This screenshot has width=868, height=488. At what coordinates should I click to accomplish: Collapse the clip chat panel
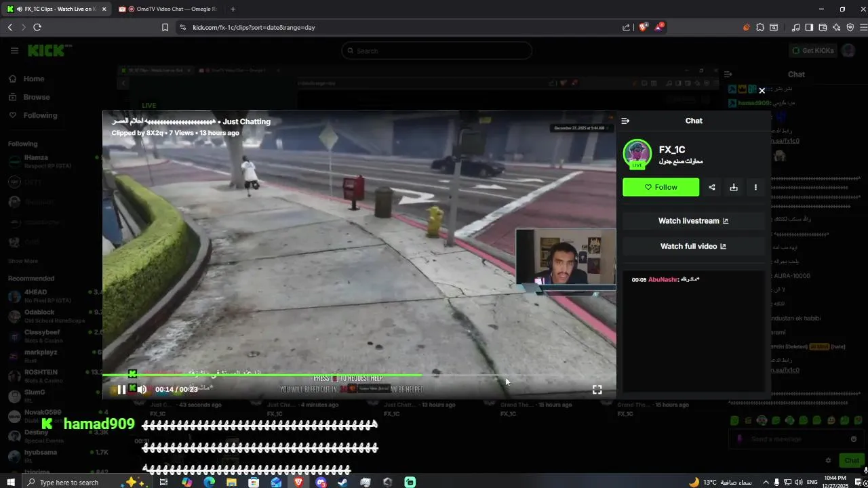point(625,121)
